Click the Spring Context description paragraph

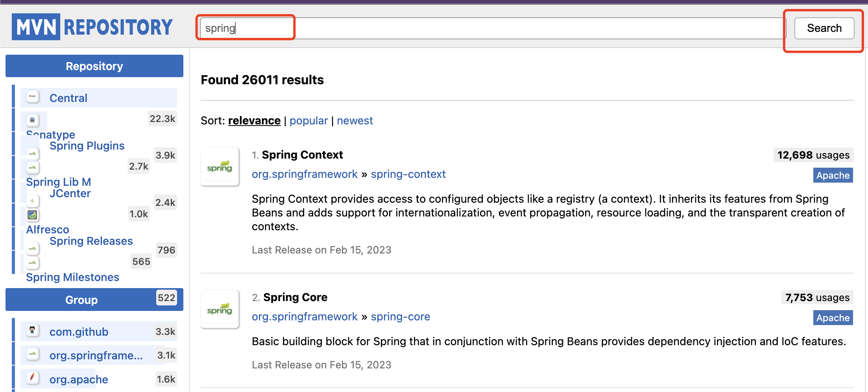(548, 213)
